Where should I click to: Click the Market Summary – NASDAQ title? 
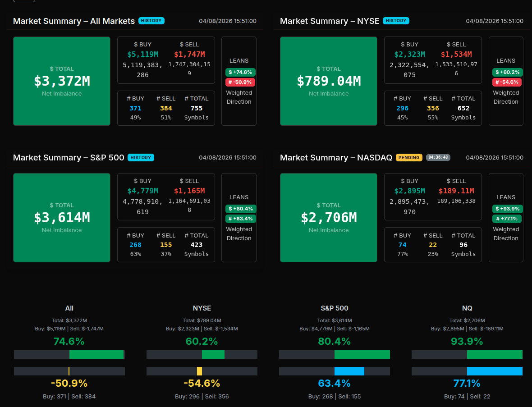point(336,158)
